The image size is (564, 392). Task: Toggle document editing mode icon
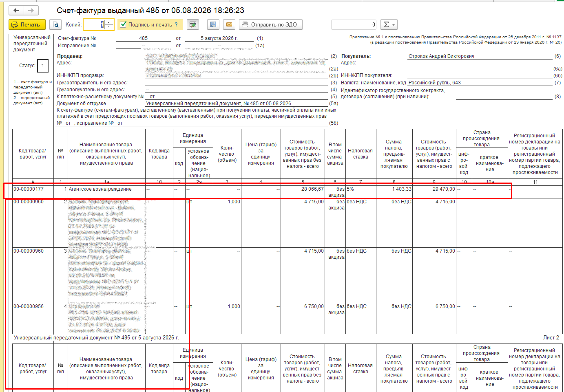(193, 25)
